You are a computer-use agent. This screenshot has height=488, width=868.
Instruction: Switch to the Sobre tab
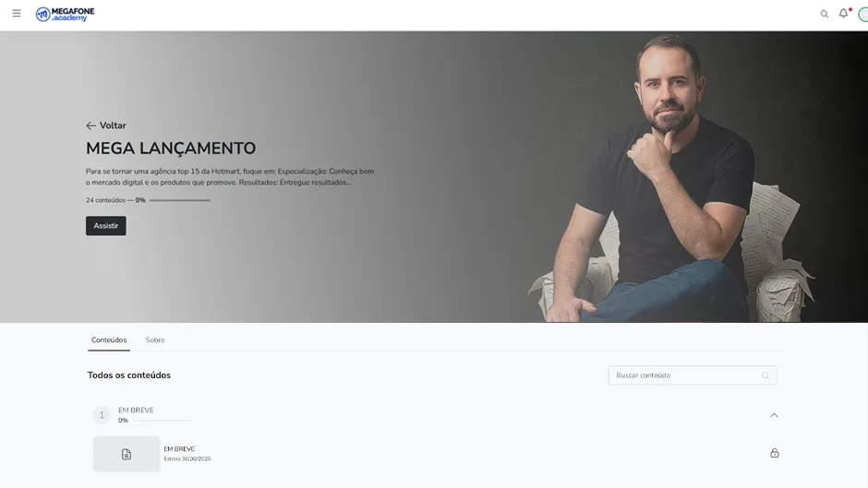tap(155, 339)
